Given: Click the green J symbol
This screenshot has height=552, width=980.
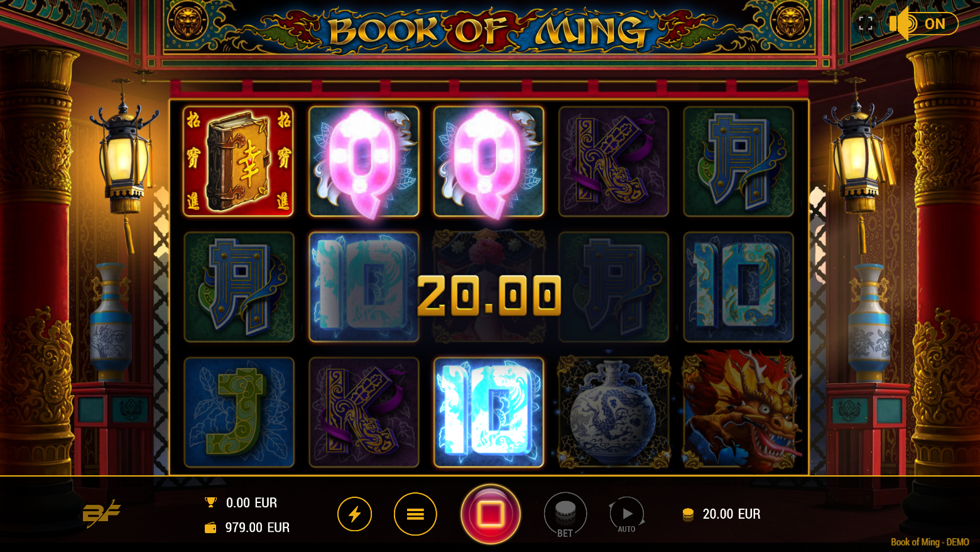Looking at the screenshot, I should (239, 412).
